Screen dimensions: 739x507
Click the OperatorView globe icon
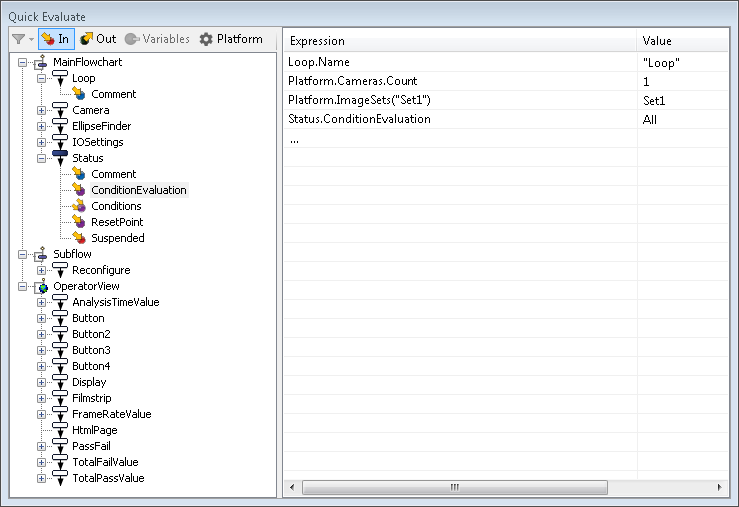tap(42, 286)
